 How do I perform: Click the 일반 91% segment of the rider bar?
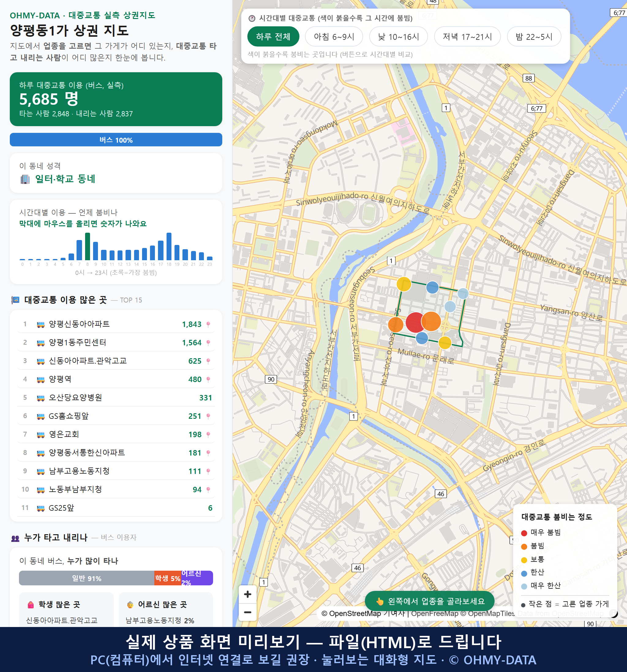click(x=87, y=578)
